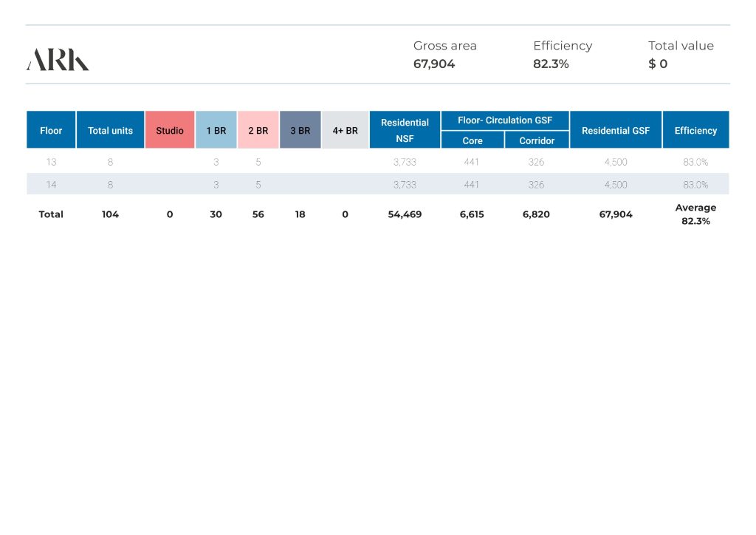Click the Residential GSF column header
Image resolution: width=756 pixels, height=535 pixels.
click(x=616, y=130)
